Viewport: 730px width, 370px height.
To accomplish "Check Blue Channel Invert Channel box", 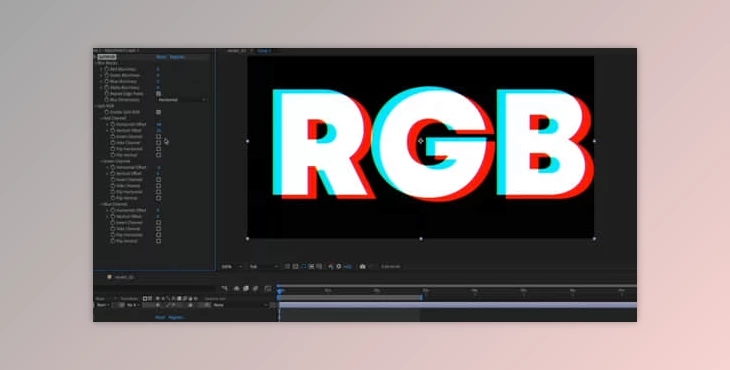I will tap(158, 222).
